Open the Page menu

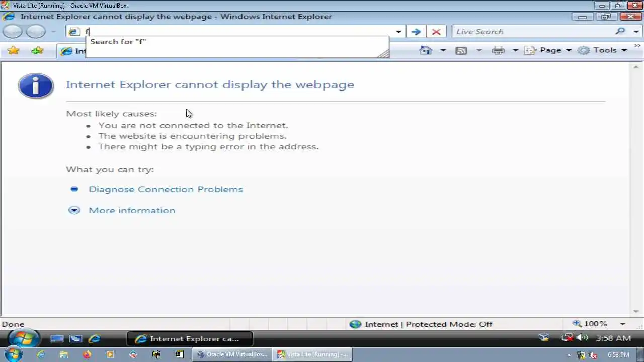coord(547,50)
